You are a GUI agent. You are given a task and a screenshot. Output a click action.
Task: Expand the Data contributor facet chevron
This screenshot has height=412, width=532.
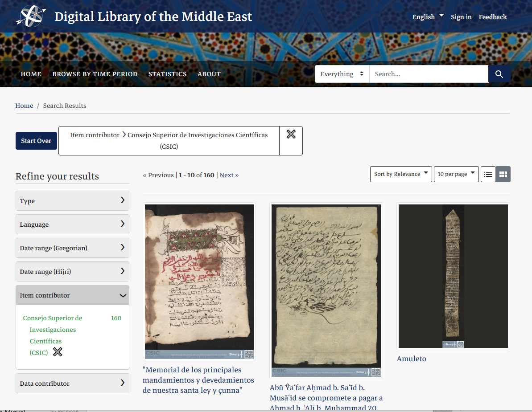pyautogui.click(x=124, y=383)
